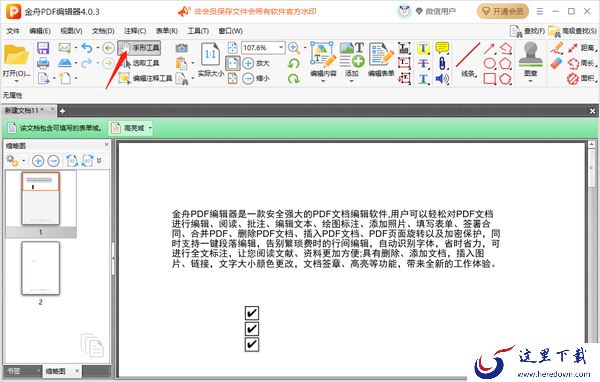Viewport: 600px width, 382px height.
Task: Select the red Oval shape tool
Action: [490, 63]
